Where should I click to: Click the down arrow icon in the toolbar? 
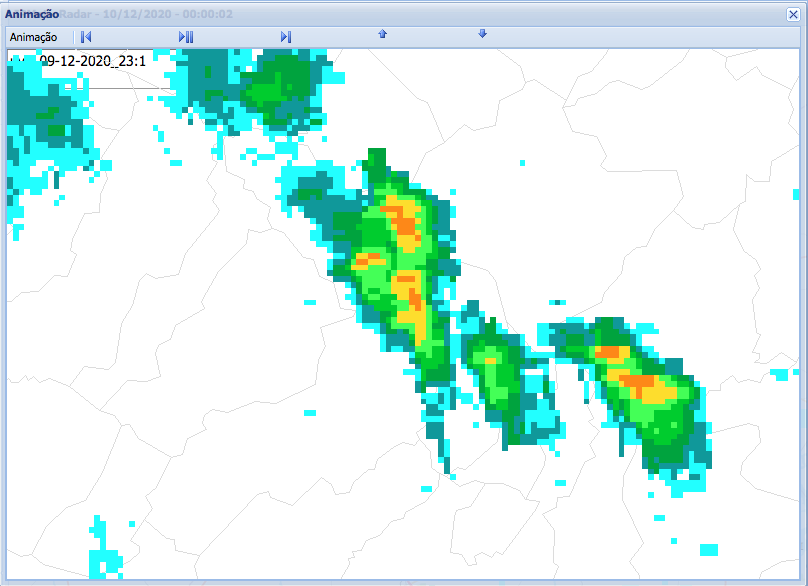[482, 34]
